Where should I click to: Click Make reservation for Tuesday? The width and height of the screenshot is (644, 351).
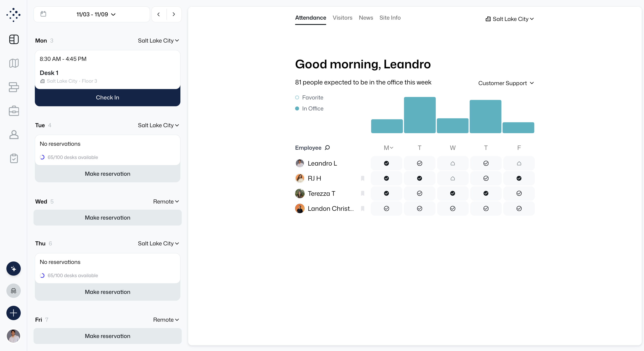107,174
